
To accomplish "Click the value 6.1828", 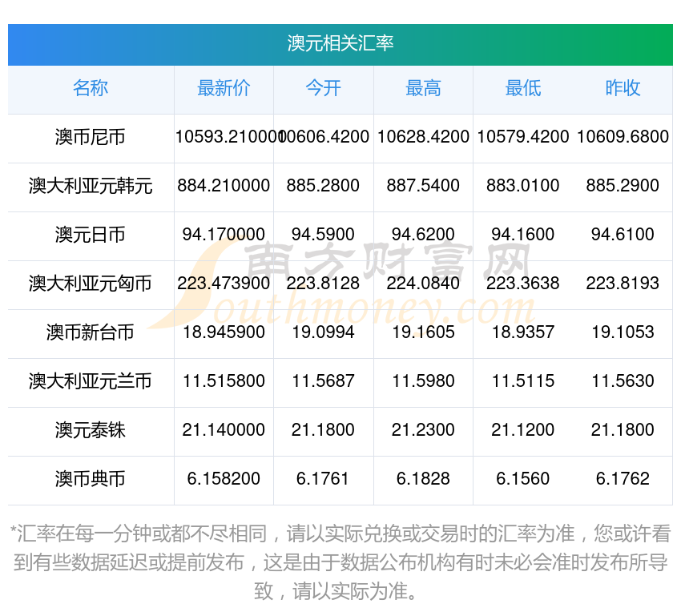I will point(423,479).
